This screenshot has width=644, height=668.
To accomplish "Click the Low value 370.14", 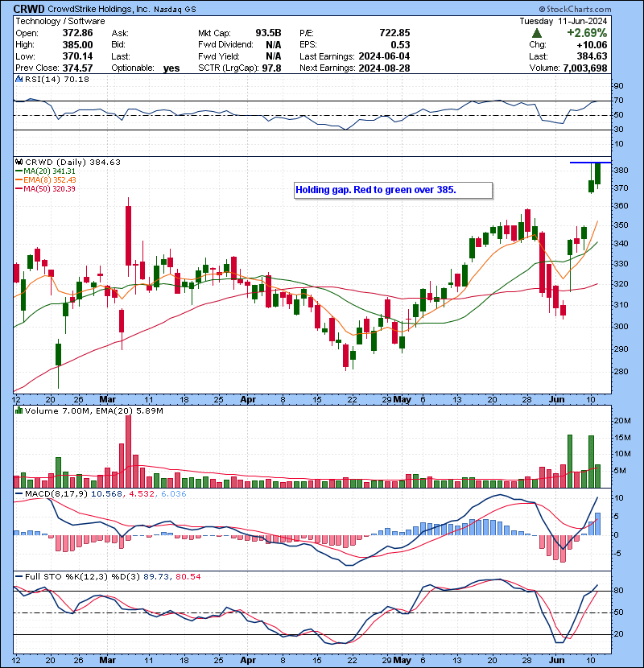I will [77, 56].
